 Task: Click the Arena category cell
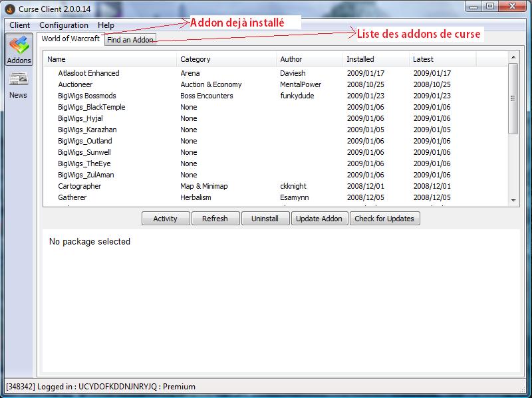[x=190, y=73]
